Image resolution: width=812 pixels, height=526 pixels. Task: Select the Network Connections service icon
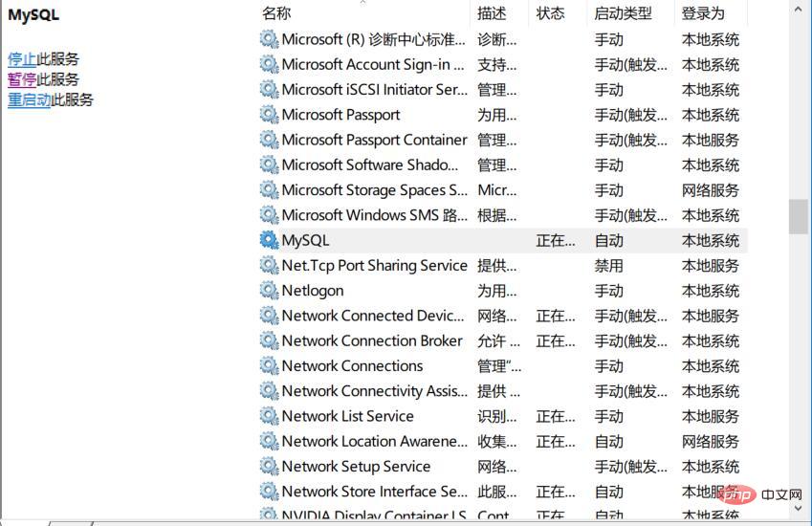point(270,365)
